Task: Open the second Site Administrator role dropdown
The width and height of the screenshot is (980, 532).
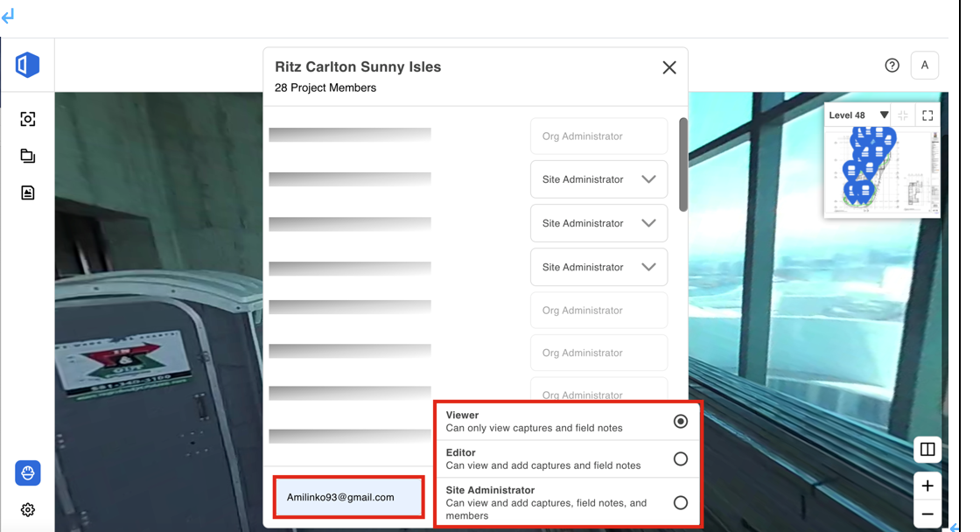Action: pos(598,223)
